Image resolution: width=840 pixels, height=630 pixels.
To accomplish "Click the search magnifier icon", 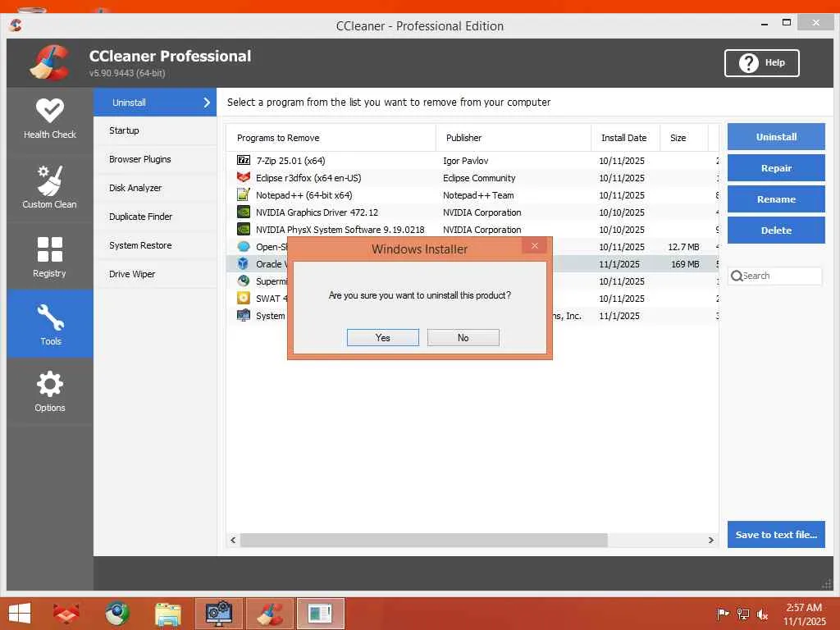I will (737, 276).
